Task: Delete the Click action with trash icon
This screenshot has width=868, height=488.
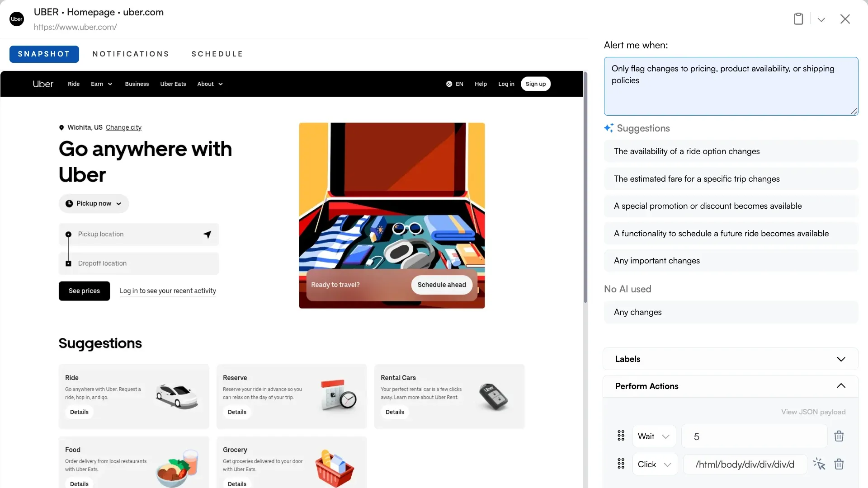Action: (x=839, y=464)
